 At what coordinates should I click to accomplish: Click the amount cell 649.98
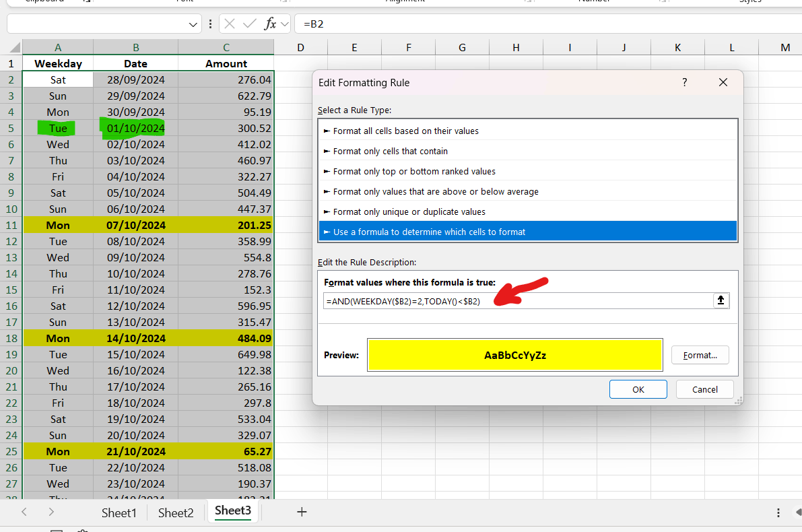click(226, 354)
